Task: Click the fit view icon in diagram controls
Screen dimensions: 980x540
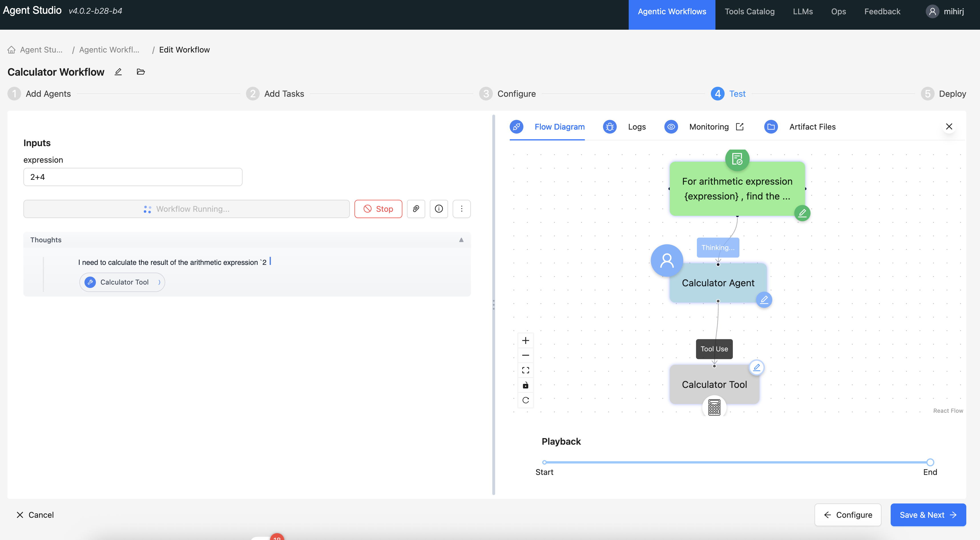Action: (x=525, y=370)
